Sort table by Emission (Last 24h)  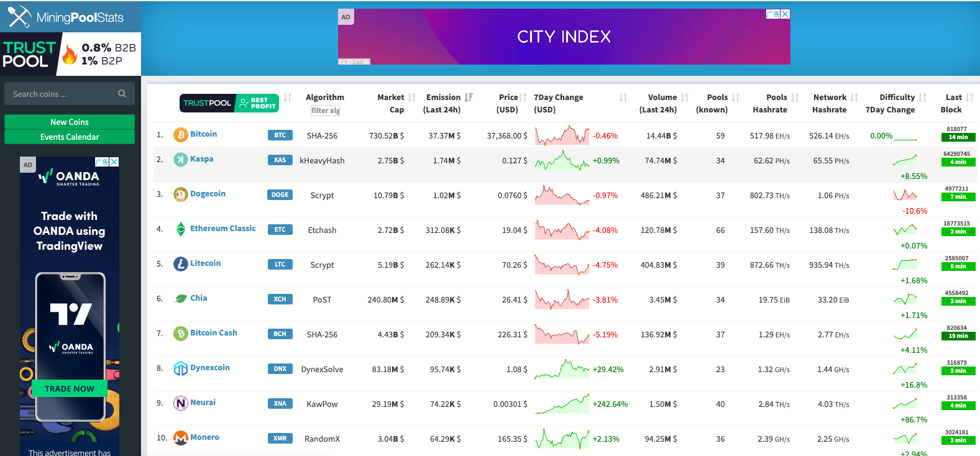point(469,98)
